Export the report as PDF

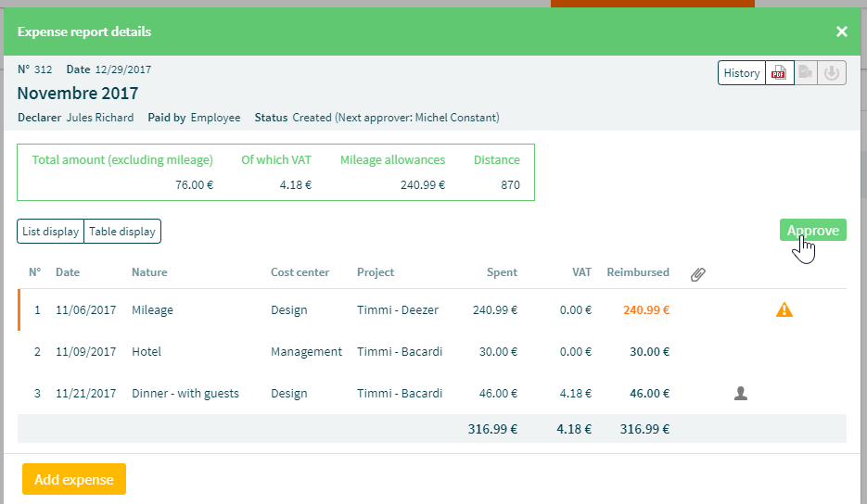tap(780, 73)
